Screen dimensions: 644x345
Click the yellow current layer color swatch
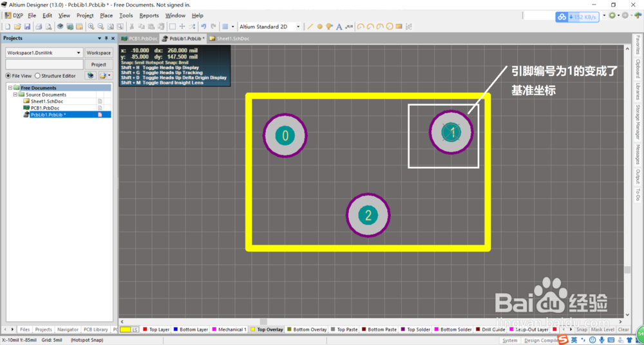click(x=126, y=330)
